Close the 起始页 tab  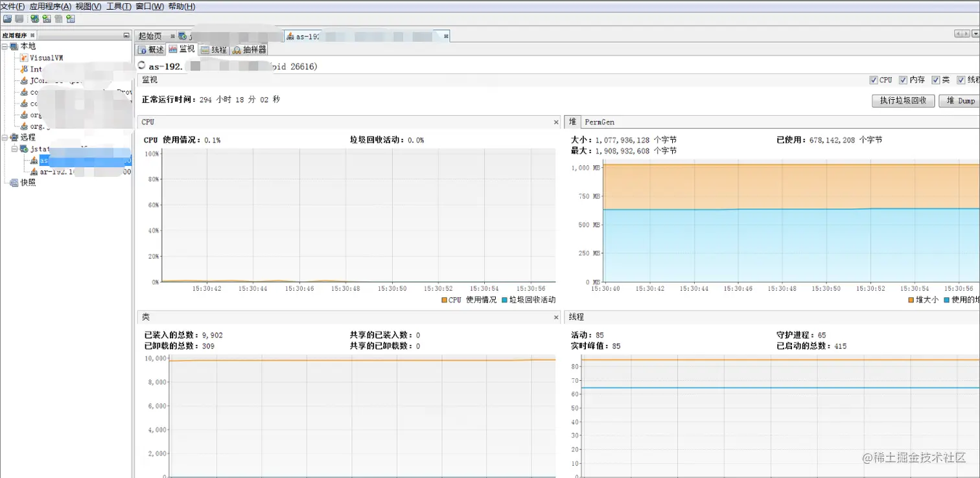coord(172,36)
